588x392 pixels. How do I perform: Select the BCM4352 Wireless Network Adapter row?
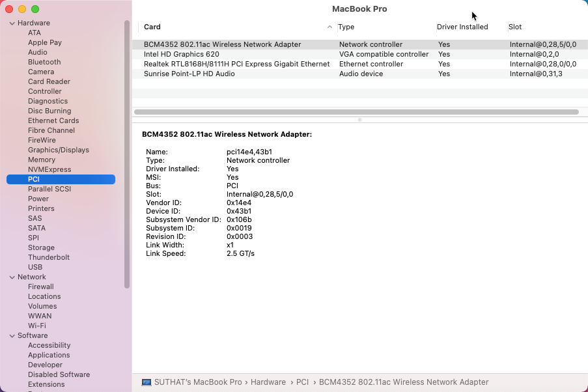click(x=360, y=44)
